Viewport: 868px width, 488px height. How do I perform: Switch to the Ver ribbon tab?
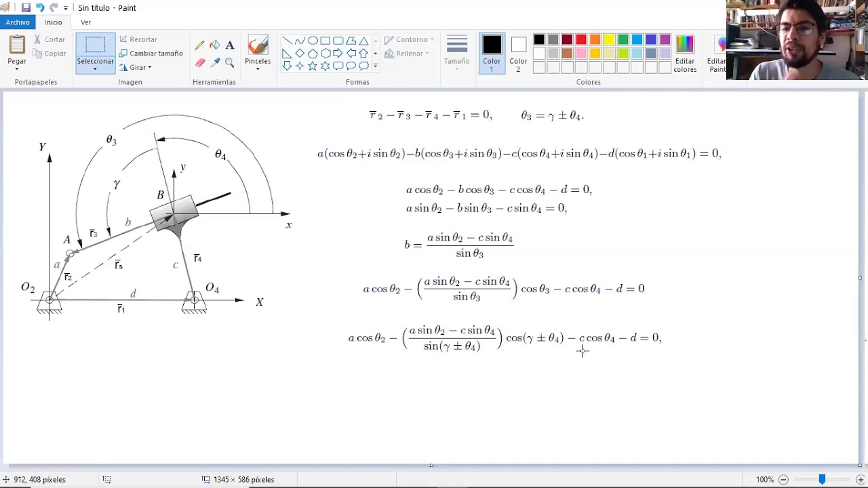[x=85, y=22]
